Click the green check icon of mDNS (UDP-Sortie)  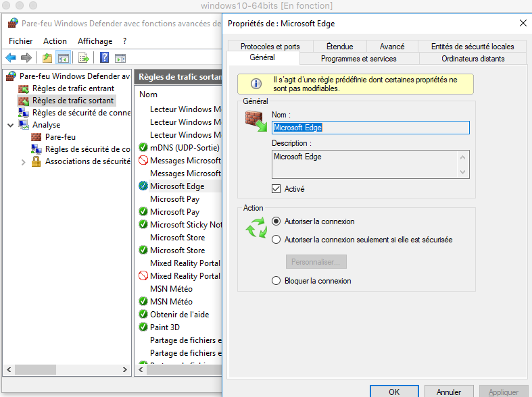pyautogui.click(x=143, y=147)
